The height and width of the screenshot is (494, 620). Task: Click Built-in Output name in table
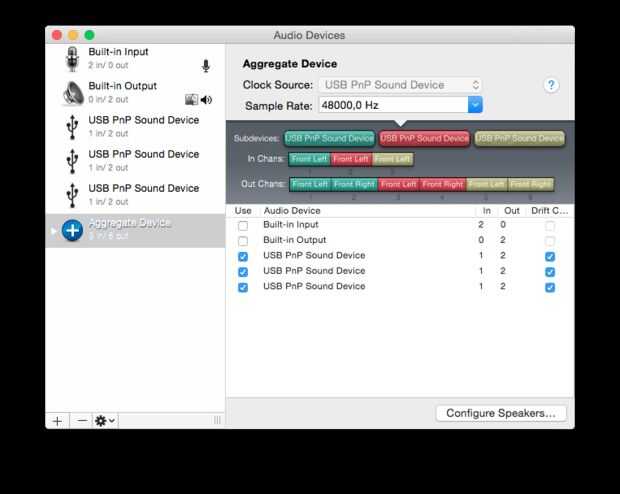pos(295,240)
